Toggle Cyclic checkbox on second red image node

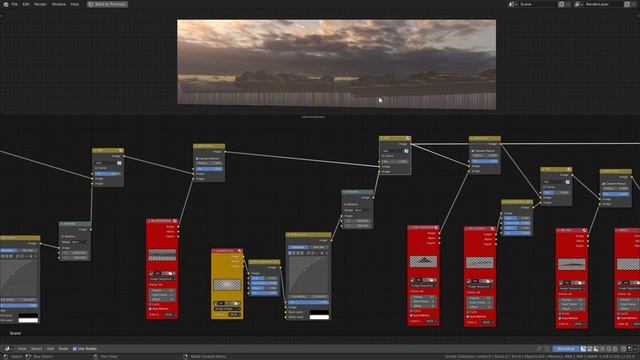[412, 311]
